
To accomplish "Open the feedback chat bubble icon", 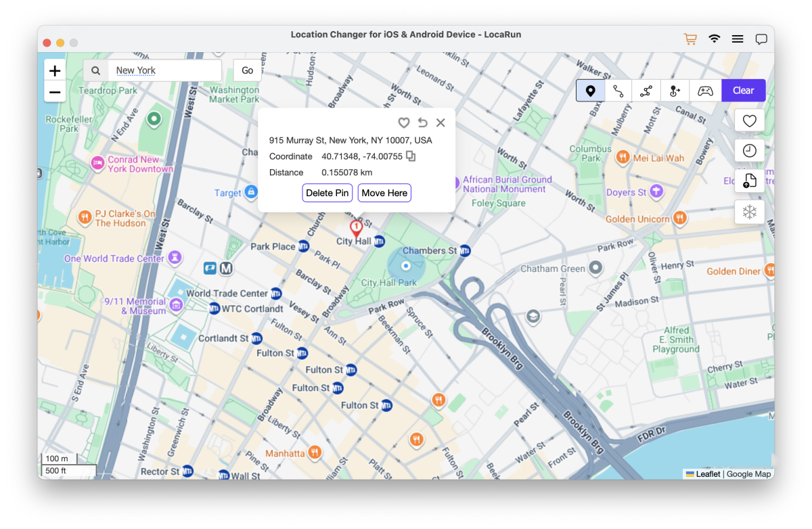I will pos(761,39).
